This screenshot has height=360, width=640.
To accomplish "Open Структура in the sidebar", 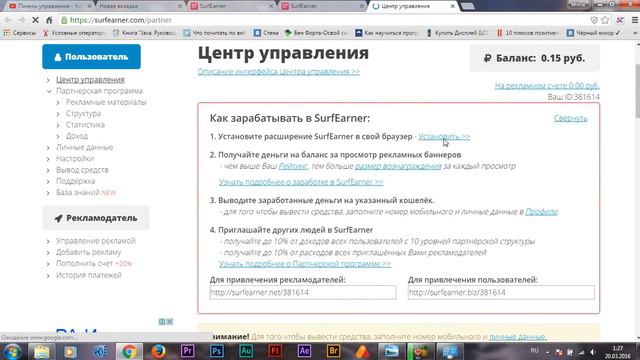I will coord(83,113).
